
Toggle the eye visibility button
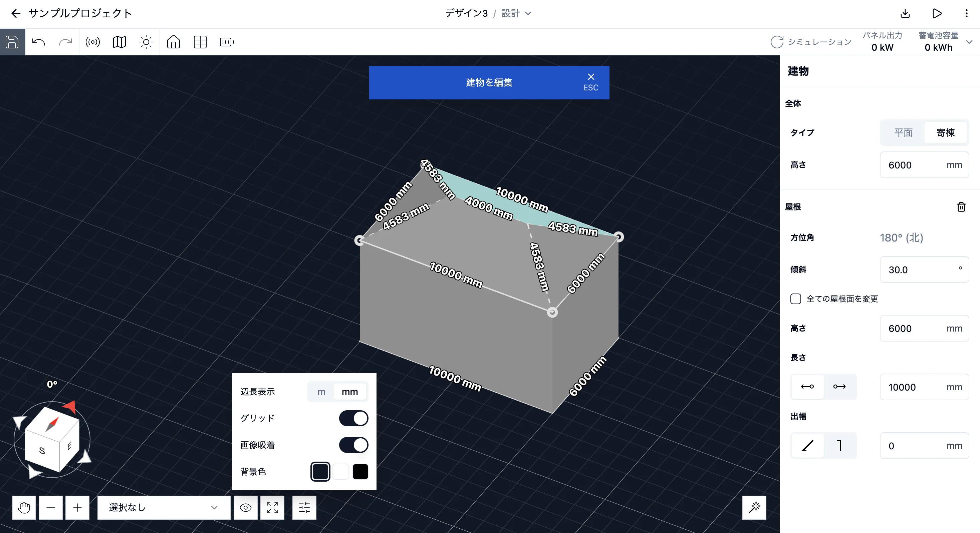tap(245, 508)
